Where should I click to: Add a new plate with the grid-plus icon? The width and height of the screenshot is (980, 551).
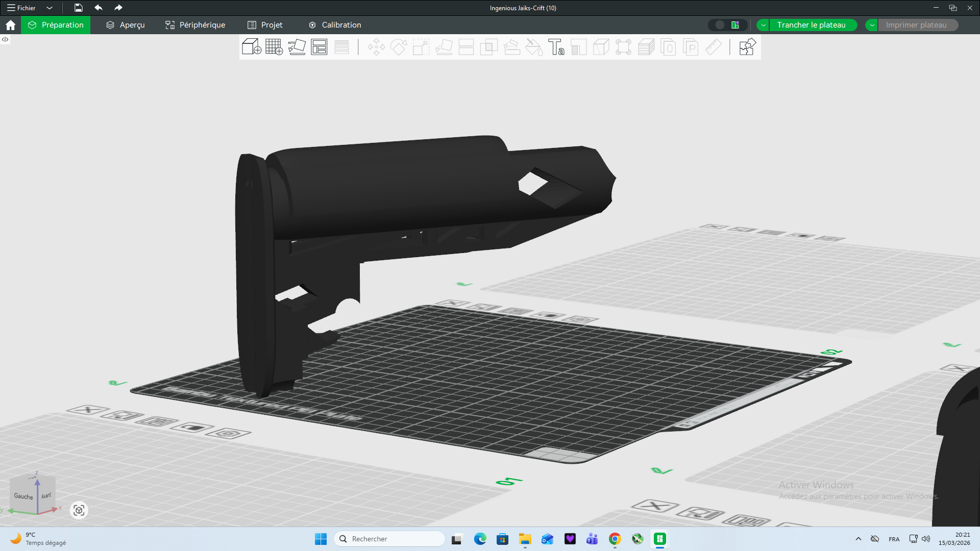point(274,47)
